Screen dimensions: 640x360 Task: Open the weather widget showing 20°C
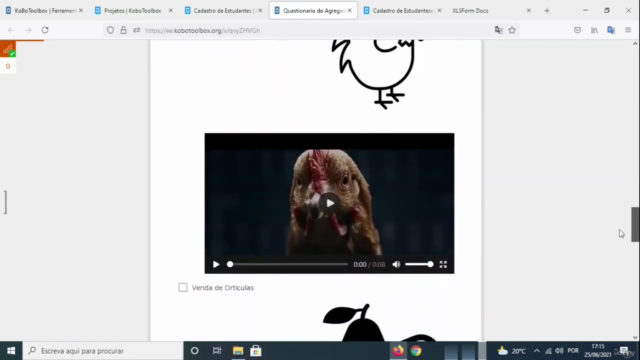(512, 351)
